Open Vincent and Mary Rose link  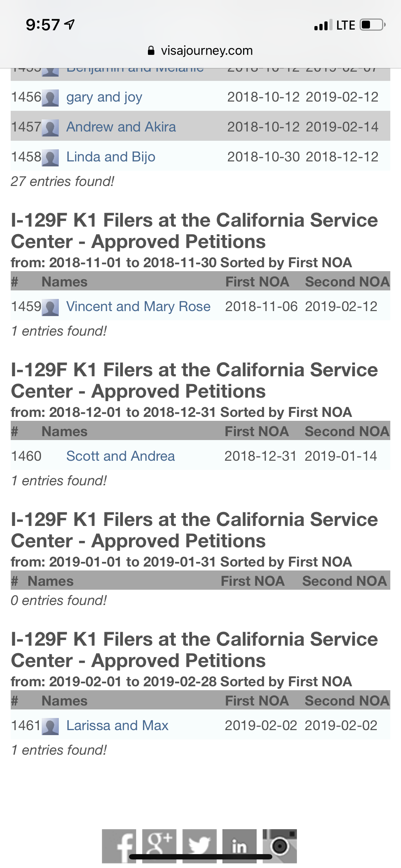click(x=138, y=306)
